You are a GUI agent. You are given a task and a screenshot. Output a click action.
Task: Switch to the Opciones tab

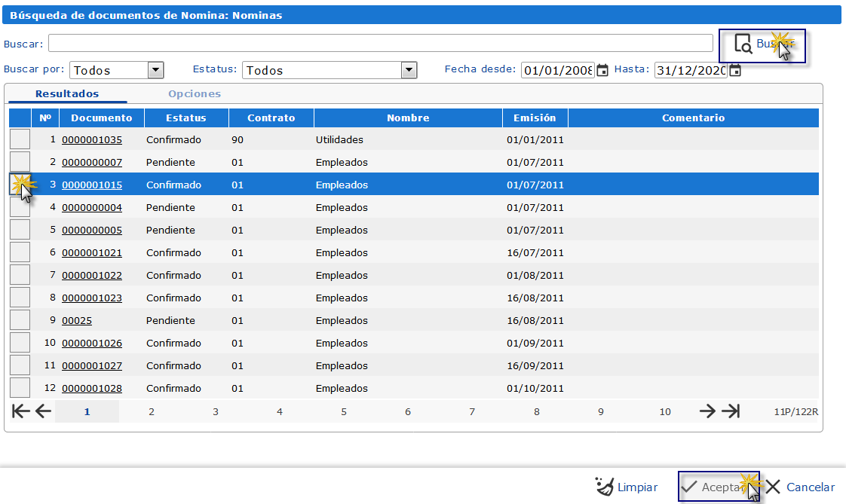(x=195, y=94)
